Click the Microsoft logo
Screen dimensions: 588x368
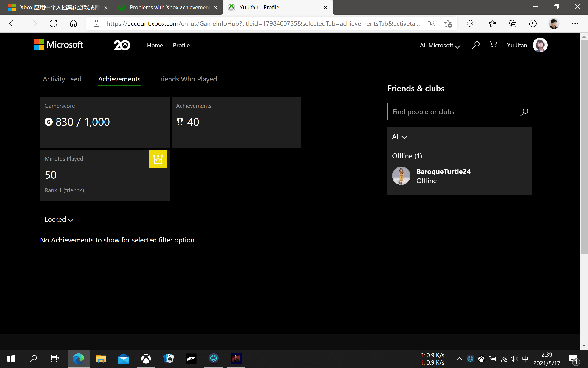point(58,45)
